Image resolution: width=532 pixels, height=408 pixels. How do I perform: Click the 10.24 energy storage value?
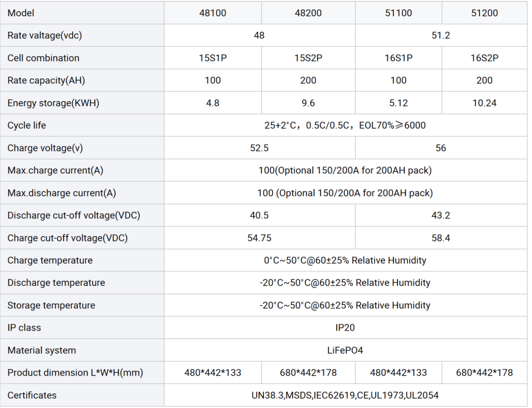[484, 103]
